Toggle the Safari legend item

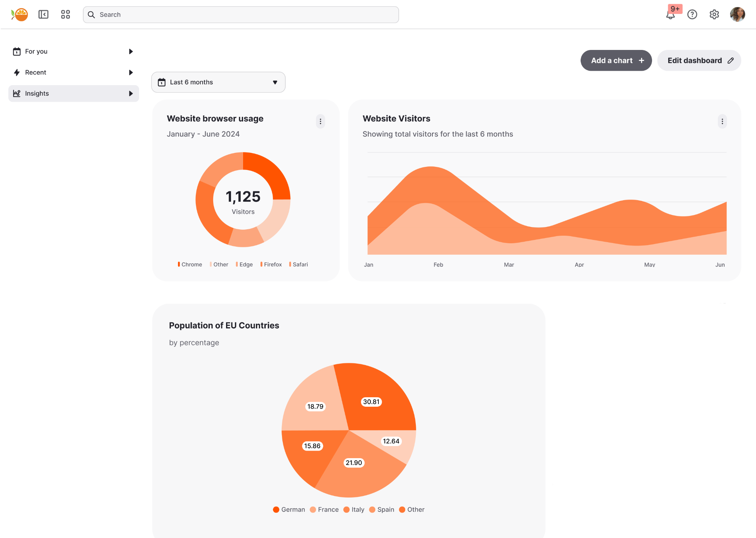pos(299,264)
